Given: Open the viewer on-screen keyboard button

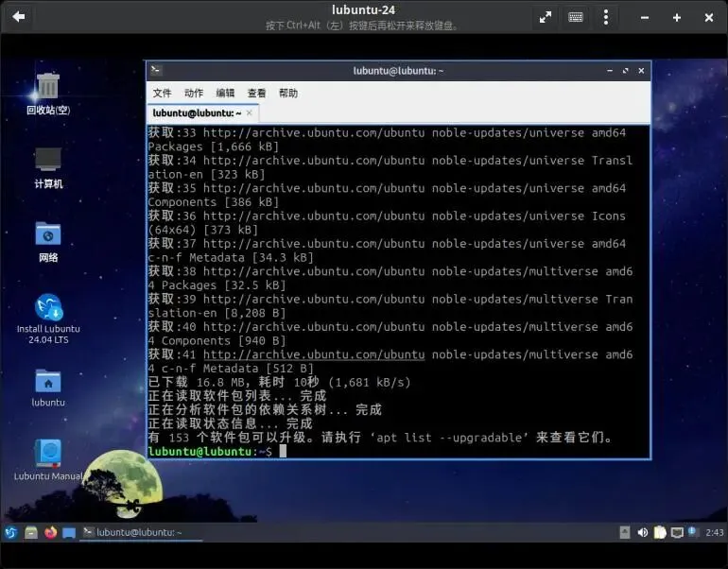Looking at the screenshot, I should [x=575, y=18].
